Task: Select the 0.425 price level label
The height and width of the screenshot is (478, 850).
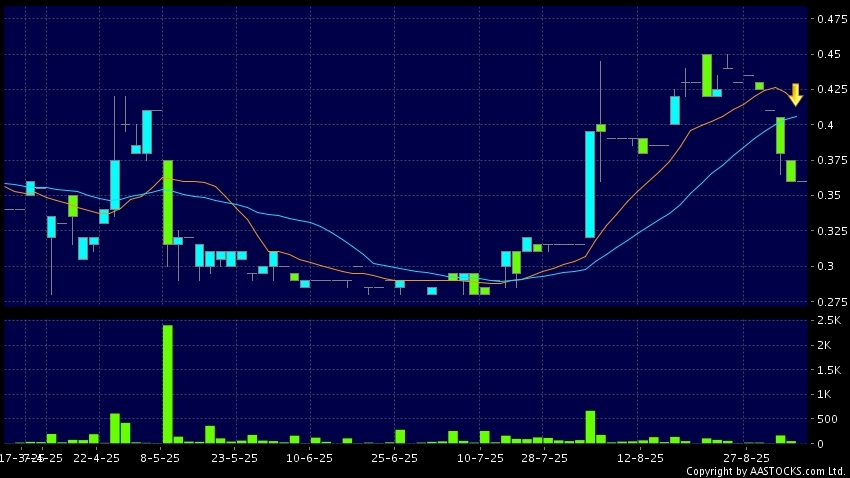Action: coord(833,89)
